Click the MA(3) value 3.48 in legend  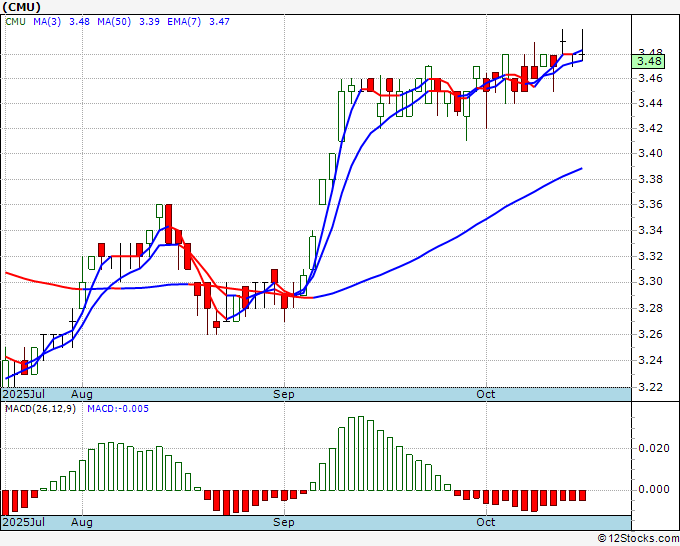click(x=79, y=22)
